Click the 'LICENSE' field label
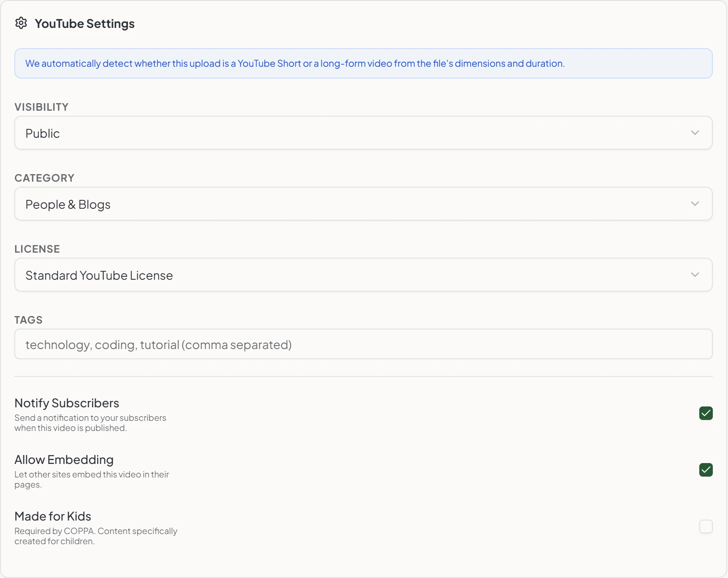 (37, 249)
